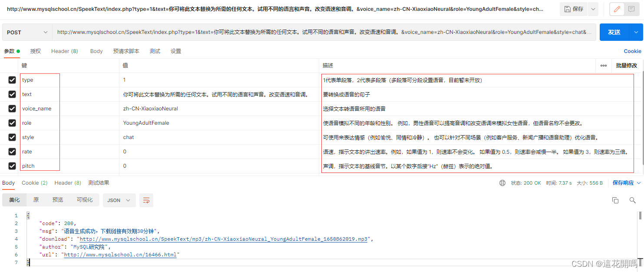Select the response Body tab

click(9, 183)
